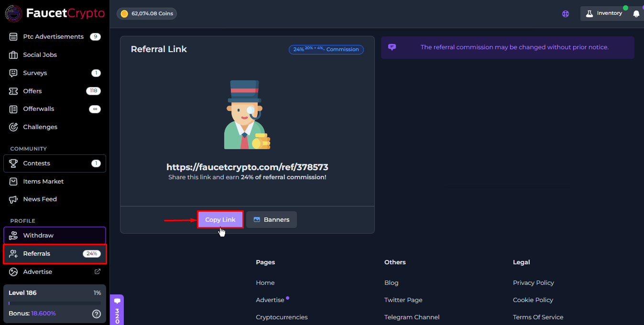Click the Offers count badge 118
644x325 pixels.
click(93, 91)
